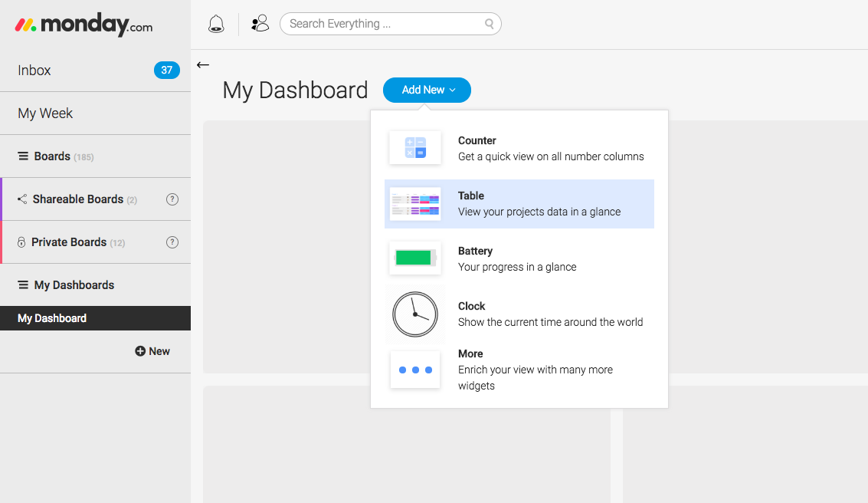Image resolution: width=868 pixels, height=503 pixels.
Task: Collapse the My Dashboards section
Action: (x=95, y=284)
